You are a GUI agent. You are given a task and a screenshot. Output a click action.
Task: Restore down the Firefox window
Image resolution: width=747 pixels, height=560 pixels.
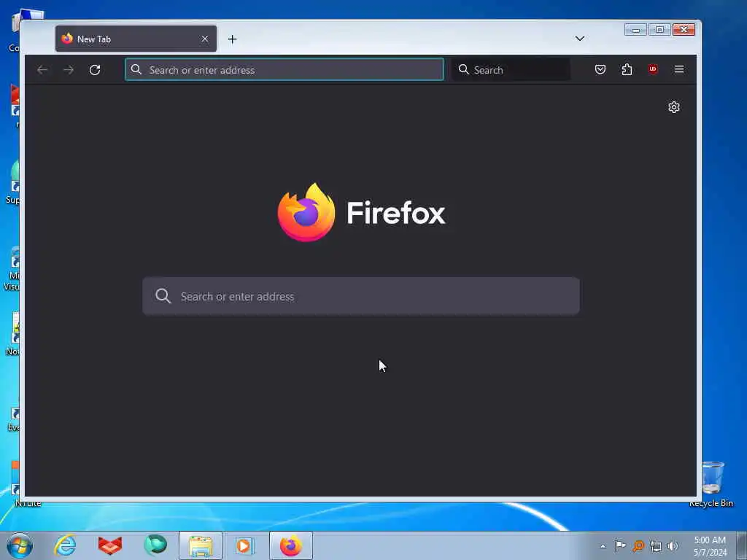(659, 29)
